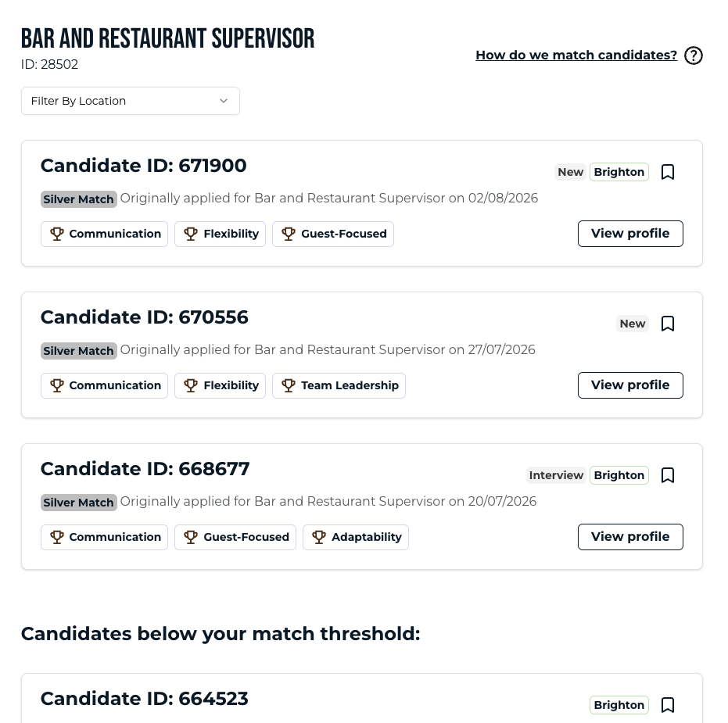The image size is (728, 723).
Task: View profile of candidate 671900
Action: (630, 234)
